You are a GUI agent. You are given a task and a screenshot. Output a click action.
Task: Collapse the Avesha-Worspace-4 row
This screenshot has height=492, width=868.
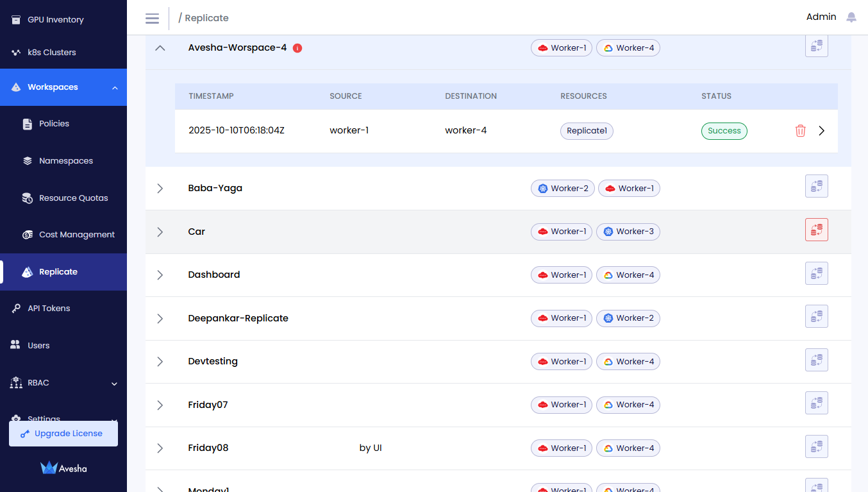[160, 48]
